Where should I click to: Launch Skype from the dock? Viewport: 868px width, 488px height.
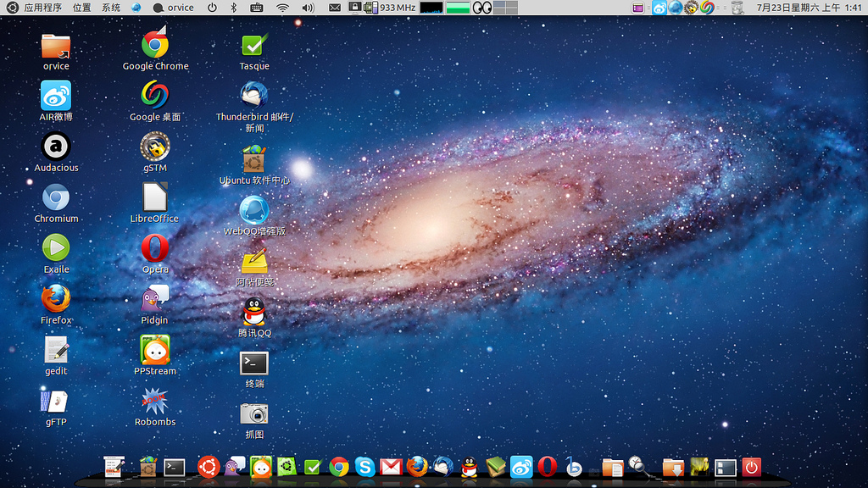[364, 467]
